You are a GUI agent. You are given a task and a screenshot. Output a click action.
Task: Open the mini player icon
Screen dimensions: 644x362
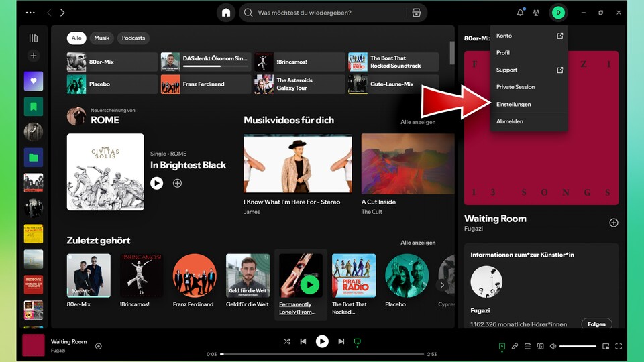[605, 346]
